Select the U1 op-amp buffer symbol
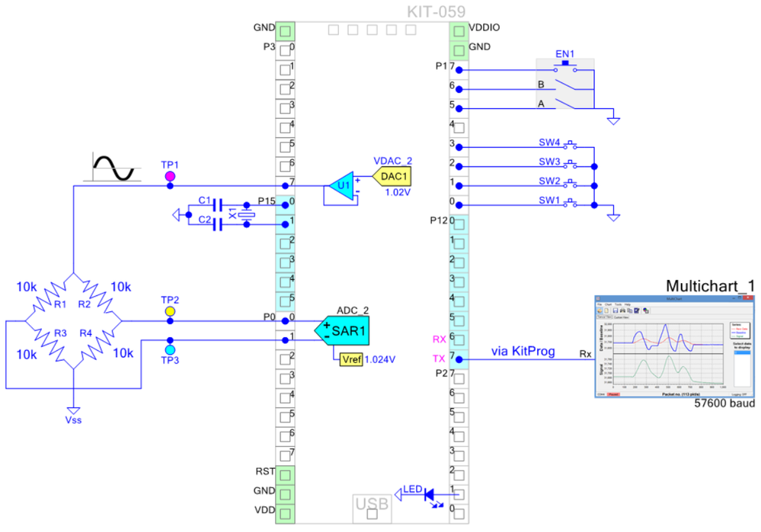This screenshot has width=761, height=532. (342, 185)
